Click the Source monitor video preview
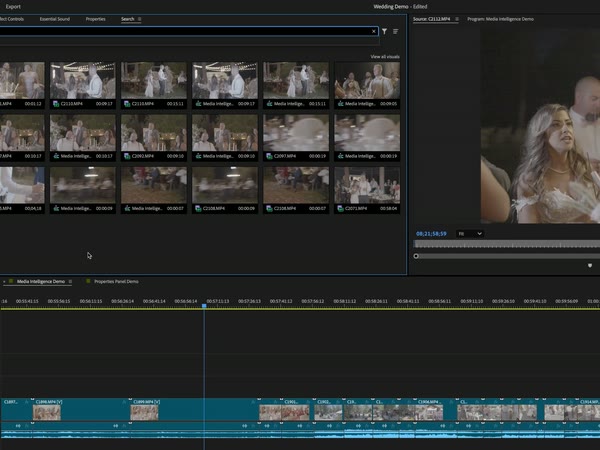The image size is (600, 450). click(540, 126)
